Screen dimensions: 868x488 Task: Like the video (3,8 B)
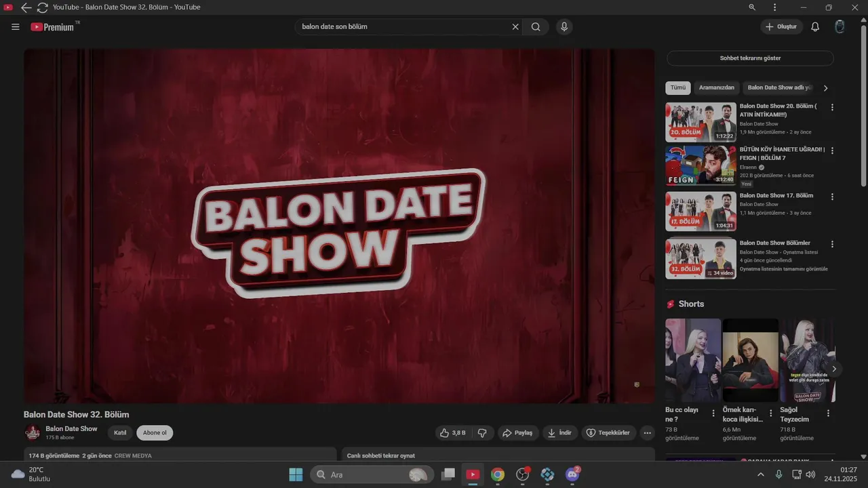452,432
